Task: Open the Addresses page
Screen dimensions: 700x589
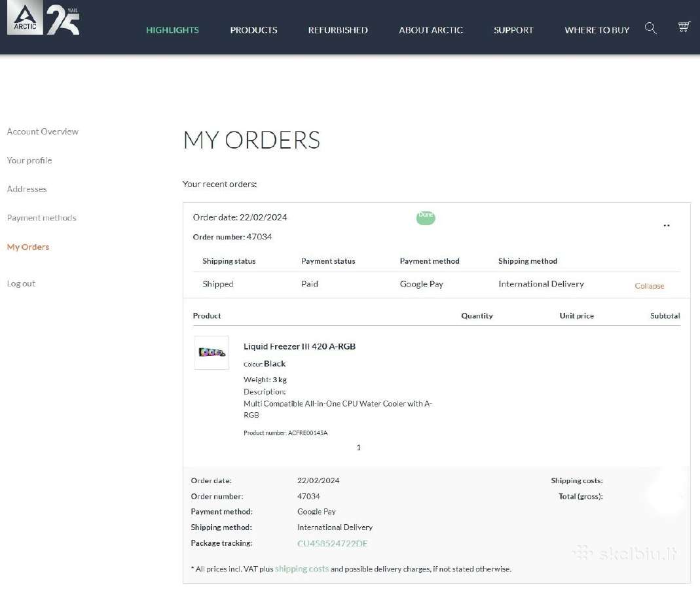Action: point(27,188)
